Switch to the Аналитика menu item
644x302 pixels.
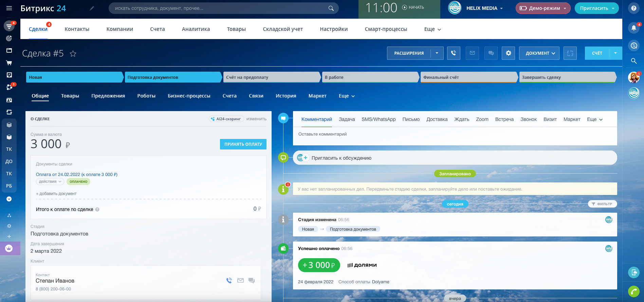coord(196,29)
